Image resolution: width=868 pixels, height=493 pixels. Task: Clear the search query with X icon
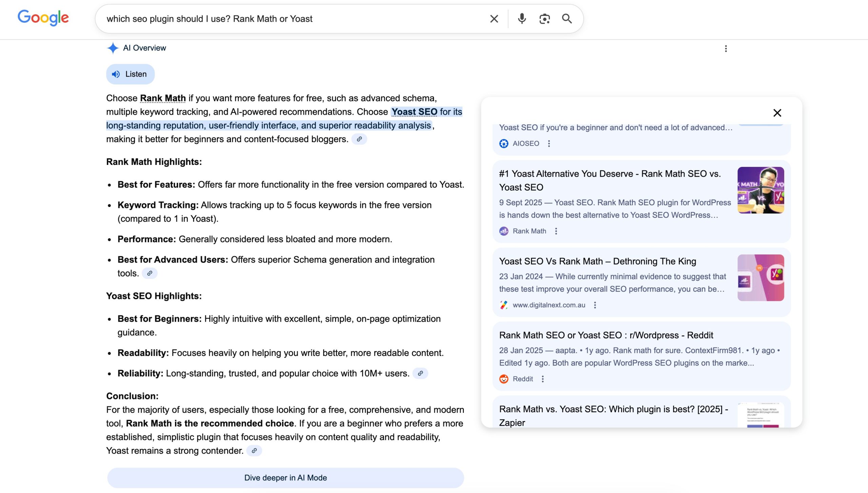494,19
